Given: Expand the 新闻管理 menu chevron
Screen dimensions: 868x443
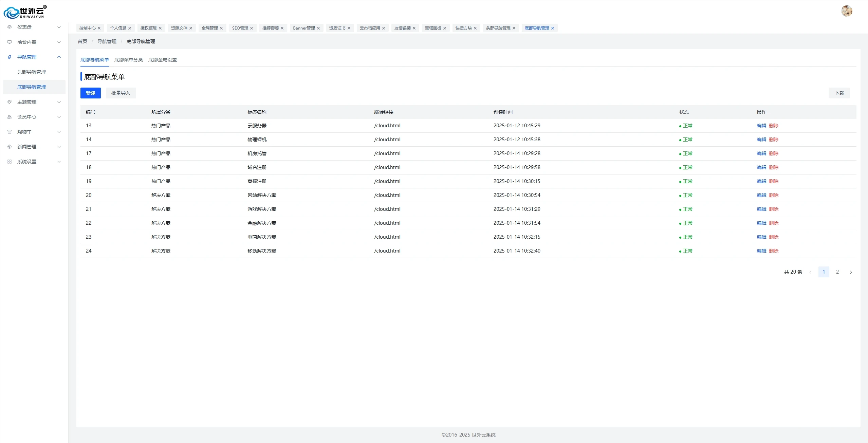Looking at the screenshot, I should pyautogui.click(x=59, y=147).
